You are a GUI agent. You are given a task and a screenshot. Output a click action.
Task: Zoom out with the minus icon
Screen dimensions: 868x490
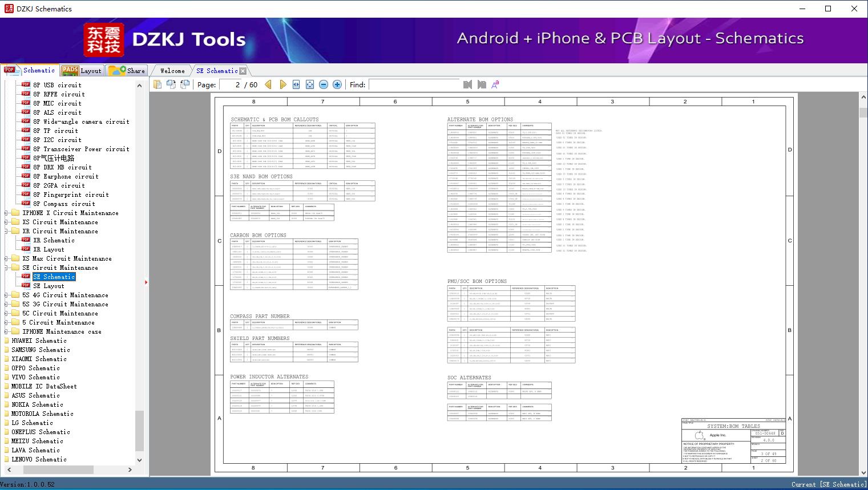[324, 84]
